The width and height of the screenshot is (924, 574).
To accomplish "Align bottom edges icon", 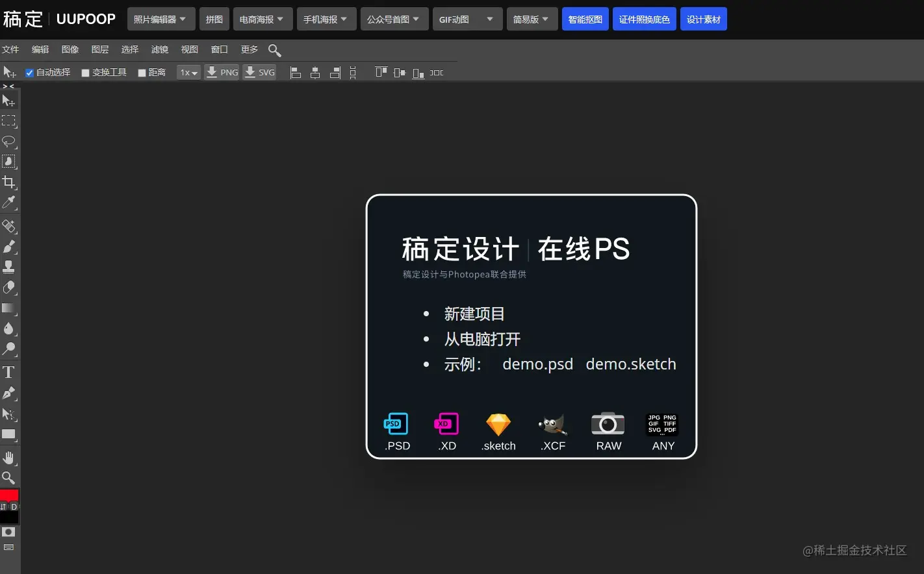I will coord(418,73).
